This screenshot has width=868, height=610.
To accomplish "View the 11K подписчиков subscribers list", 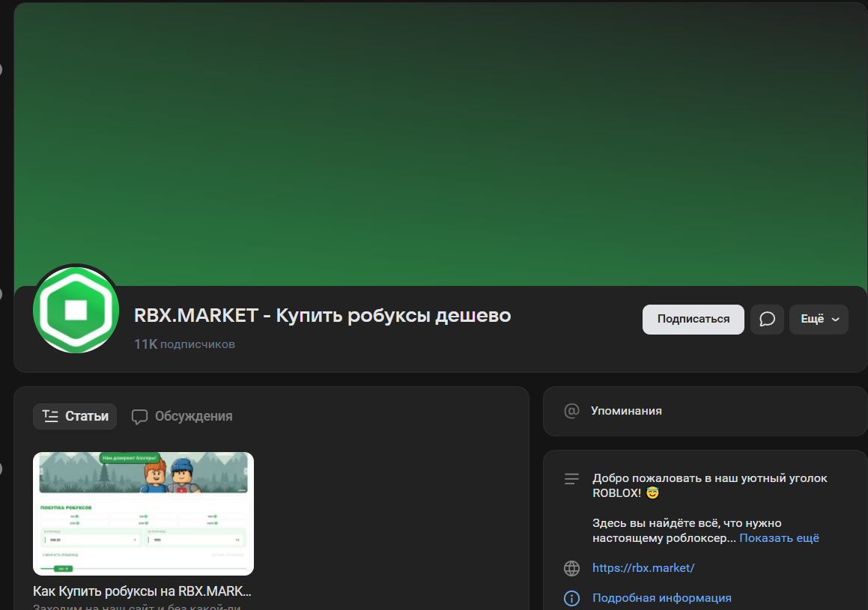I will coord(184,344).
